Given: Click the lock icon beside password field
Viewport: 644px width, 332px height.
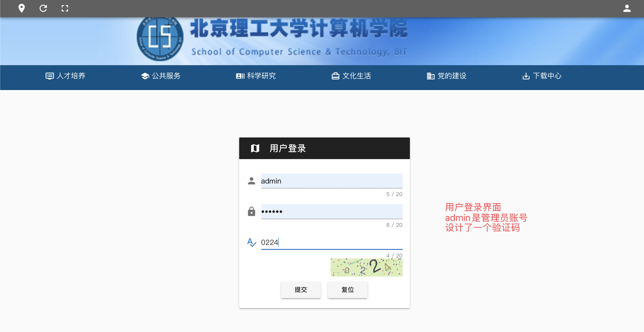Looking at the screenshot, I should click(x=251, y=212).
